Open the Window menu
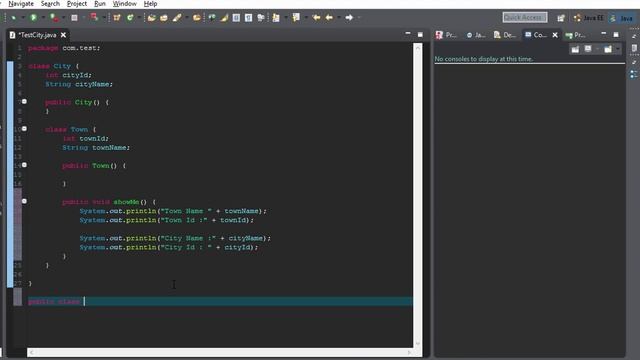640x360 pixels. [x=124, y=4]
